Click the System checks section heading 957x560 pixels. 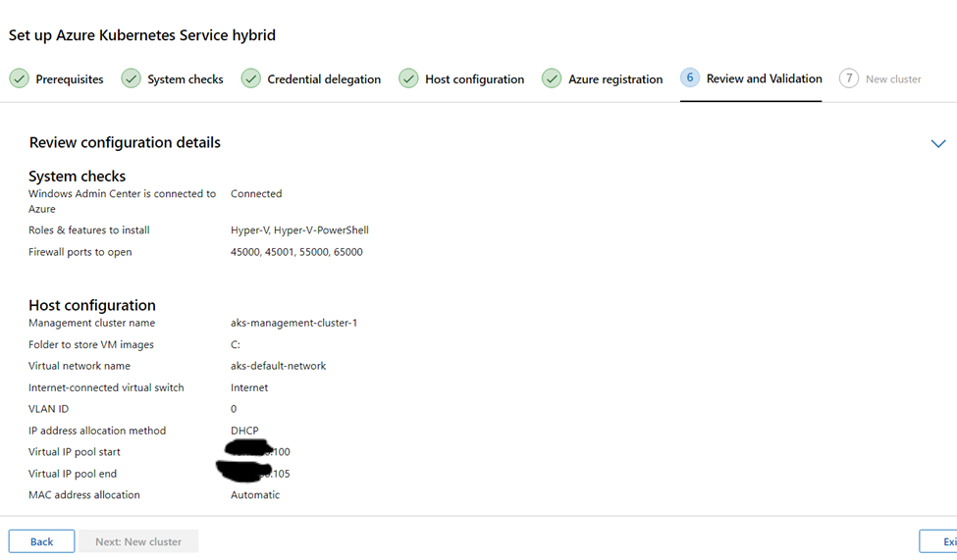coord(77,177)
